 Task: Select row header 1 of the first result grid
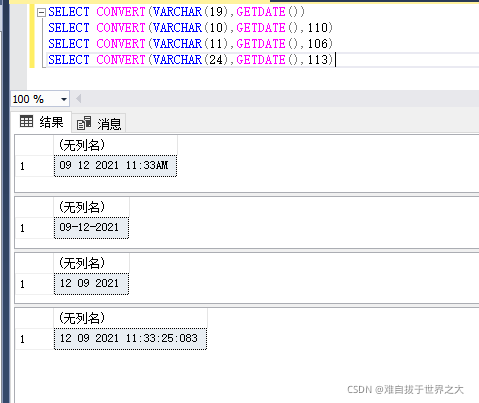[34, 166]
